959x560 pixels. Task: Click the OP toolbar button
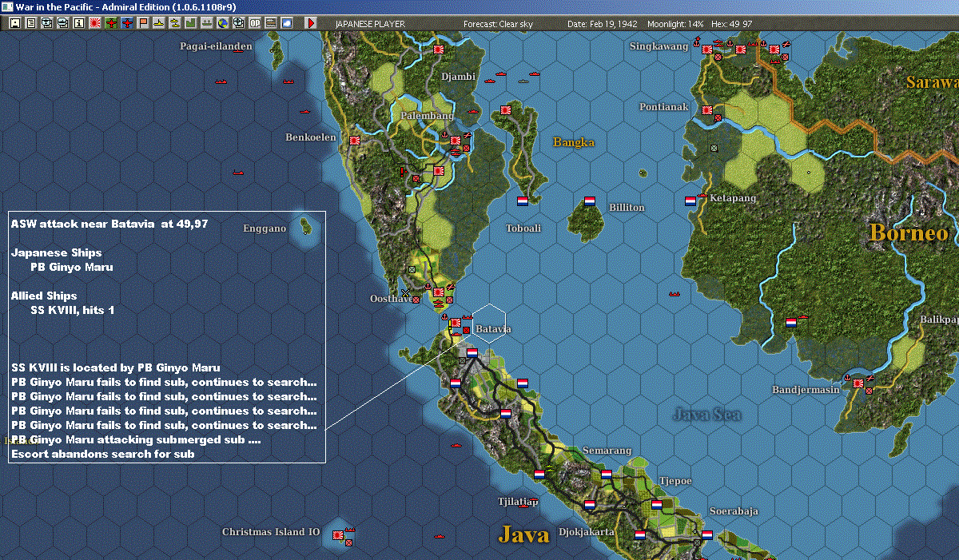[x=255, y=23]
